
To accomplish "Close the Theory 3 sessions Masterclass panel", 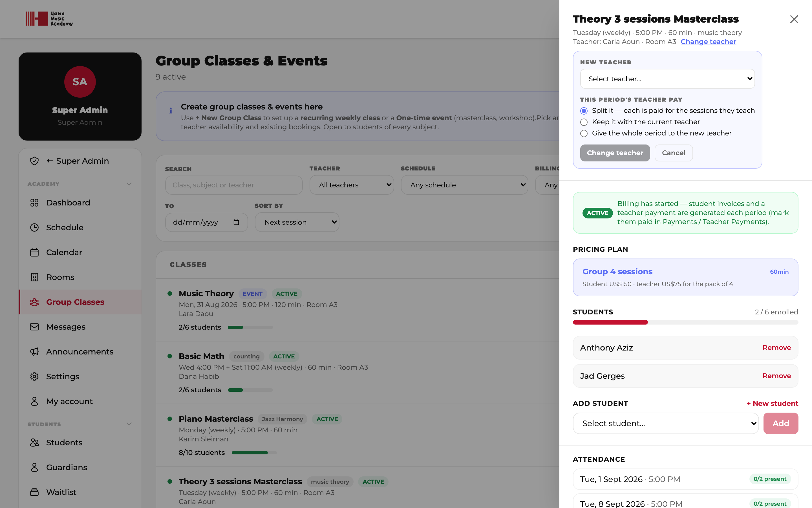I will point(794,19).
